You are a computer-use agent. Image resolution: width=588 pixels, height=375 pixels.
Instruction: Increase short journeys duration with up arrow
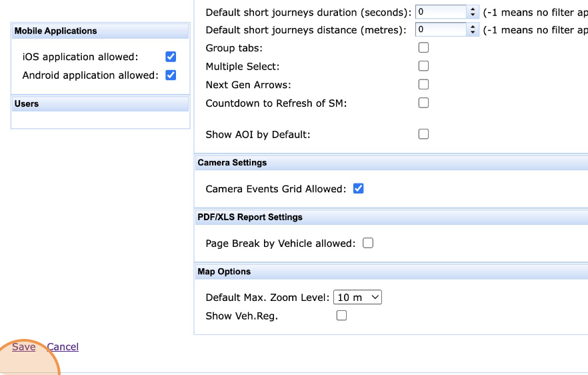point(473,9)
